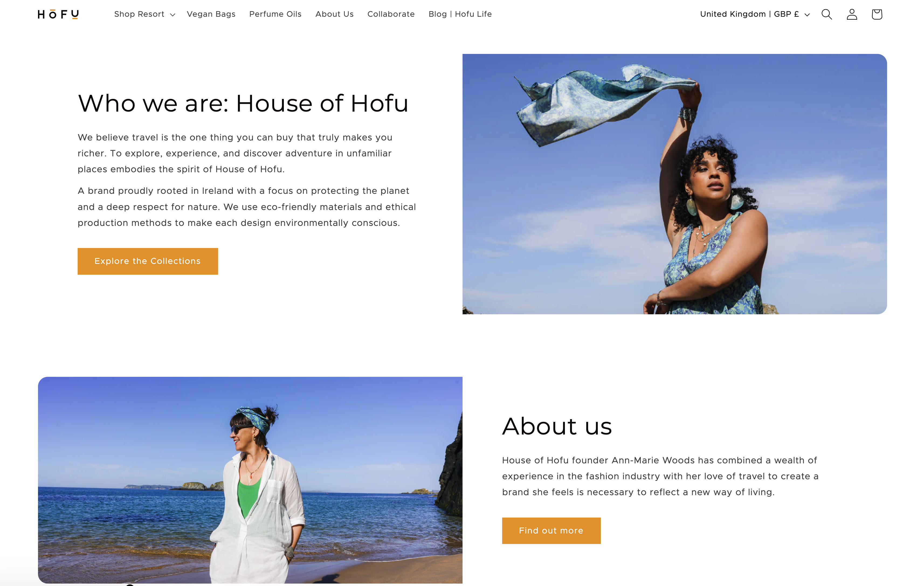Screen dimensions: 924x586
Task: Click the About us section heading
Action: [557, 426]
